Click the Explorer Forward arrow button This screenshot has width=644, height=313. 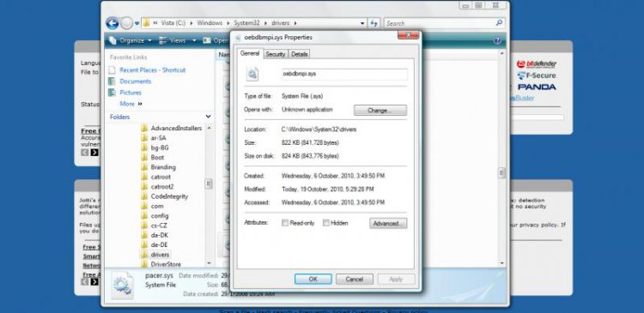click(126, 23)
